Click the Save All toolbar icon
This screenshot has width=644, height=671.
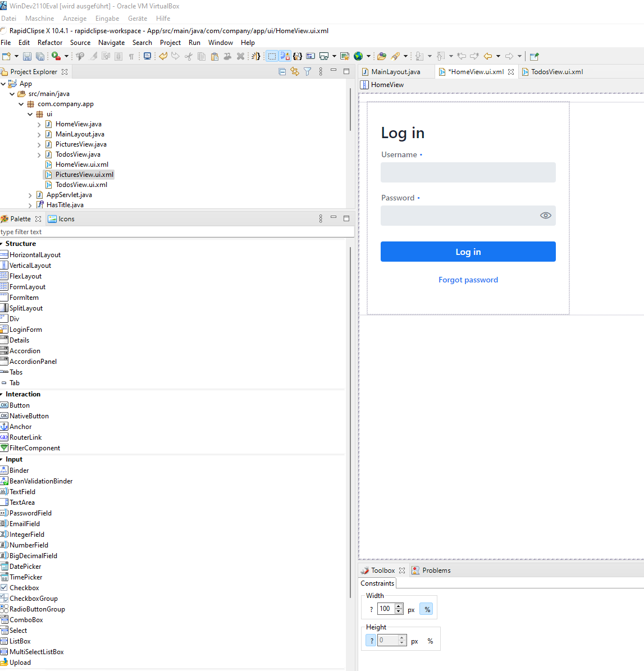40,56
